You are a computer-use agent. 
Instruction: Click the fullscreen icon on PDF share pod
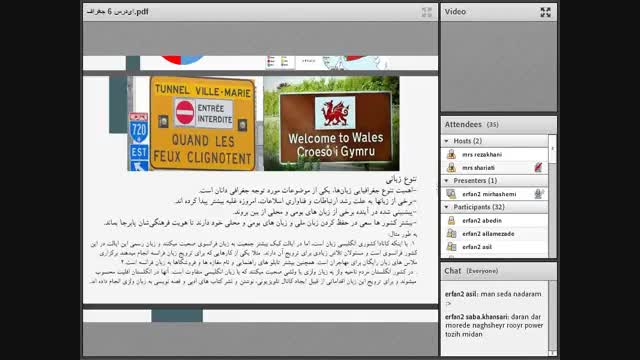(427, 12)
